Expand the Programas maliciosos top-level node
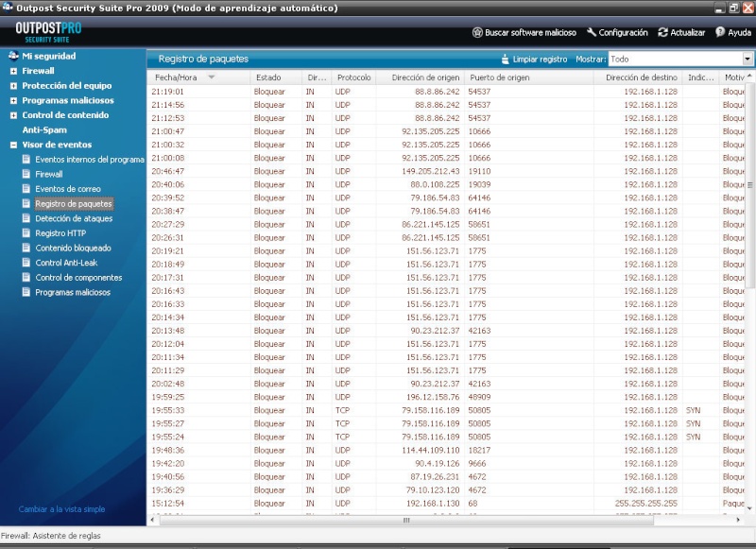Viewport: 756px width, 549px height. pyautogui.click(x=13, y=101)
